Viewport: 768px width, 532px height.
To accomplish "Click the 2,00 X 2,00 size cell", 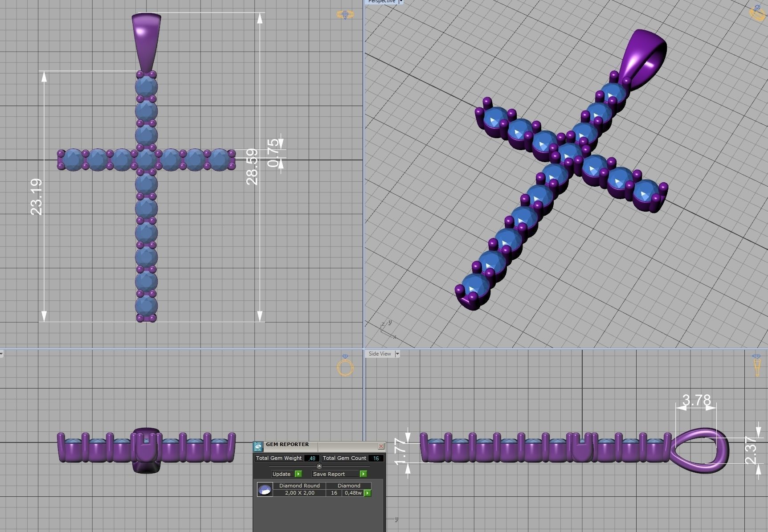I will coord(299,493).
